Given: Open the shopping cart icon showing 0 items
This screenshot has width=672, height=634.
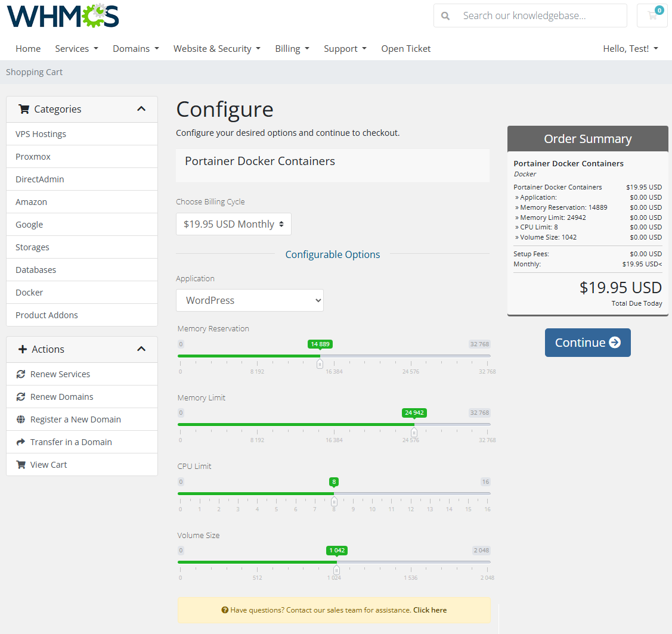Looking at the screenshot, I should coord(652,15).
